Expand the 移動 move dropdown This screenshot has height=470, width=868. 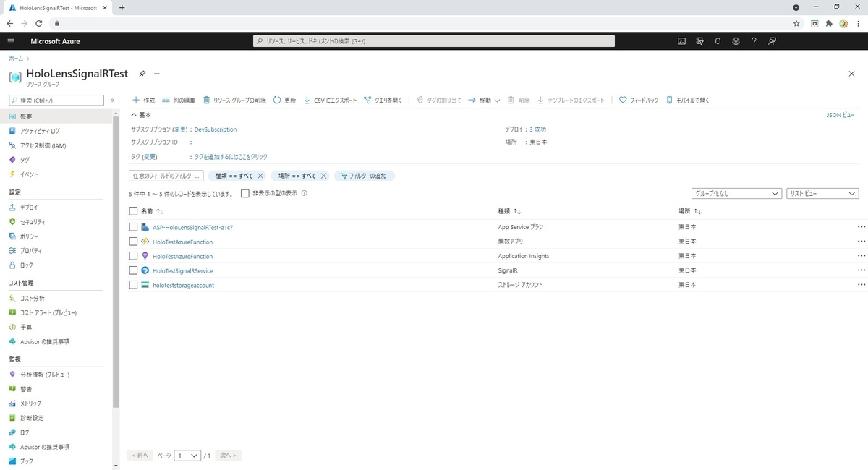(484, 101)
